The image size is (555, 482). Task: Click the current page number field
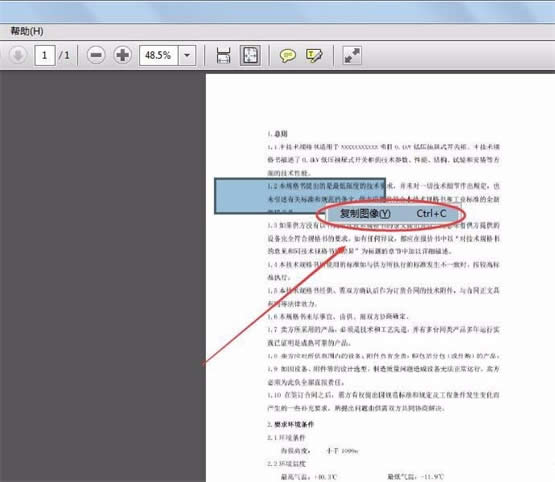45,55
